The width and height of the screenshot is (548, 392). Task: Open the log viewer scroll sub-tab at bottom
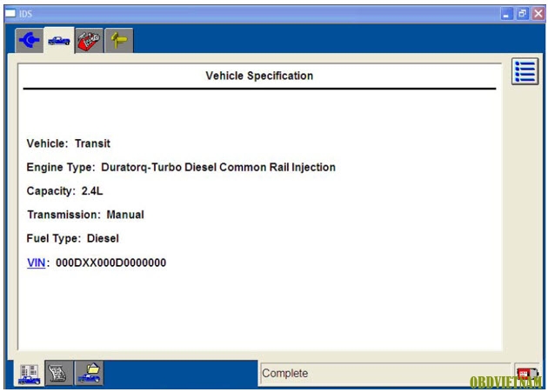[59, 373]
